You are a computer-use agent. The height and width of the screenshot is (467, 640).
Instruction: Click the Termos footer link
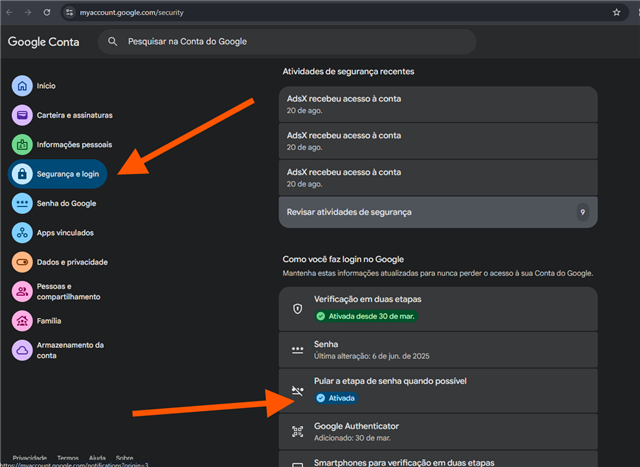click(x=68, y=458)
